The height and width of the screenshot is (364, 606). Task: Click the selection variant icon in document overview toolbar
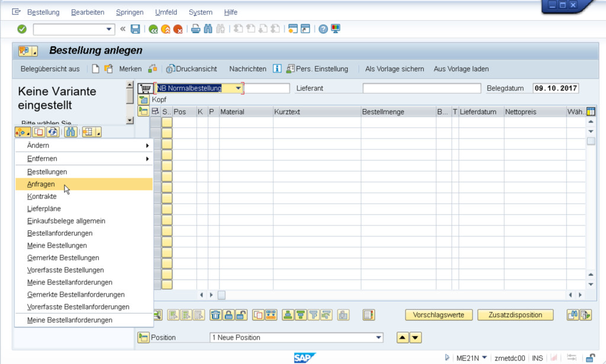[x=23, y=132]
